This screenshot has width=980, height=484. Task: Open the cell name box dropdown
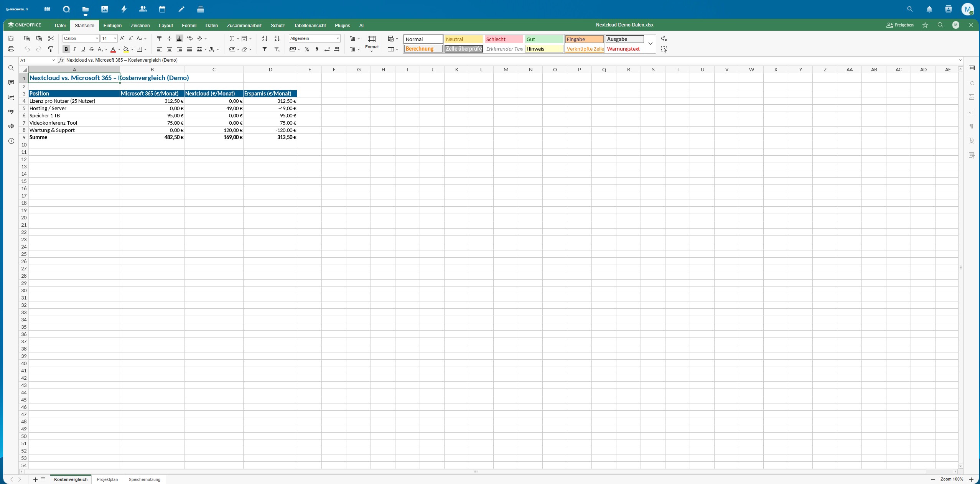54,60
